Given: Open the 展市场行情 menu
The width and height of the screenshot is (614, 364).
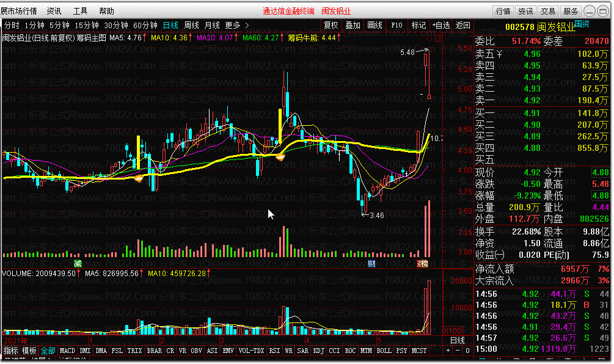Looking at the screenshot, I should (18, 11).
